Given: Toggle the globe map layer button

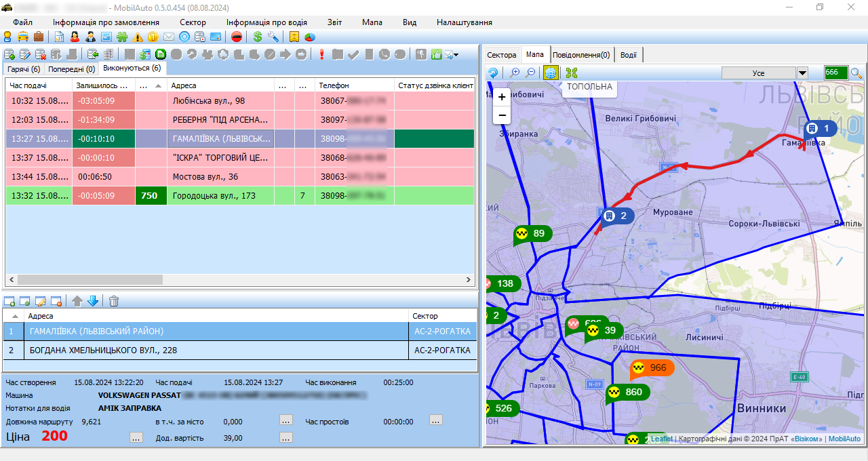Looking at the screenshot, I should tap(550, 73).
